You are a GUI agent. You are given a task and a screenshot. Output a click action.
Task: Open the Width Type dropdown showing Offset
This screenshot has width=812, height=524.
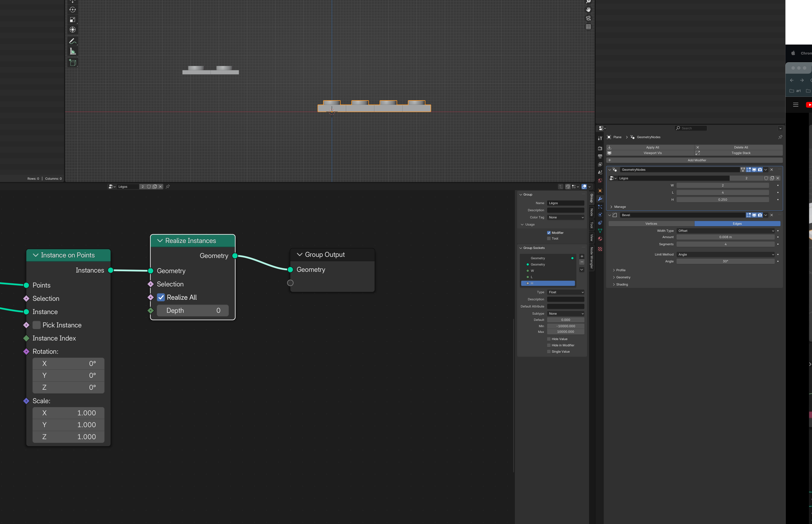pos(726,231)
